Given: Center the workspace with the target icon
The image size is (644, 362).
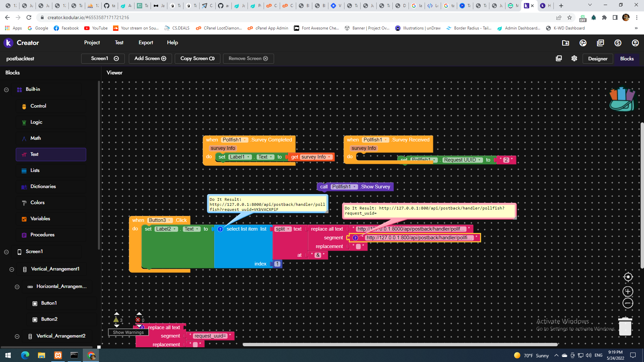Looking at the screenshot, I should click(x=628, y=277).
